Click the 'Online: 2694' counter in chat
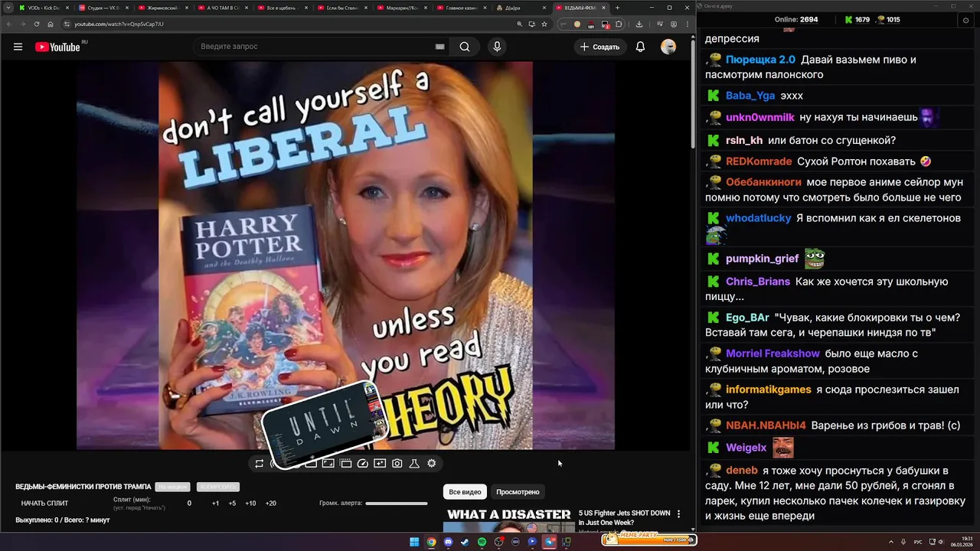Viewport: 980px width, 551px height. [796, 20]
